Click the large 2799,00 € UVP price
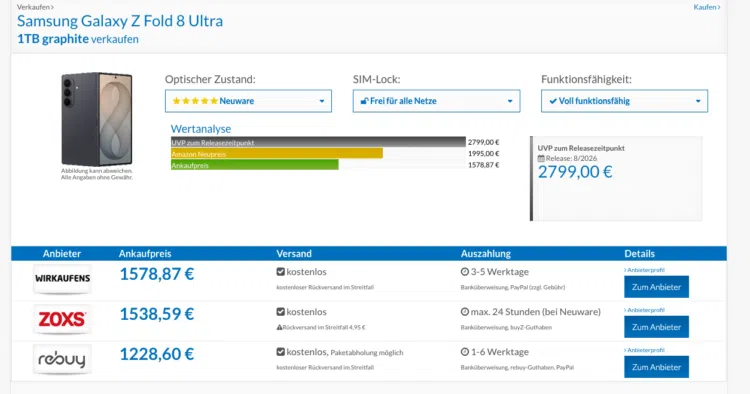 pyautogui.click(x=575, y=172)
